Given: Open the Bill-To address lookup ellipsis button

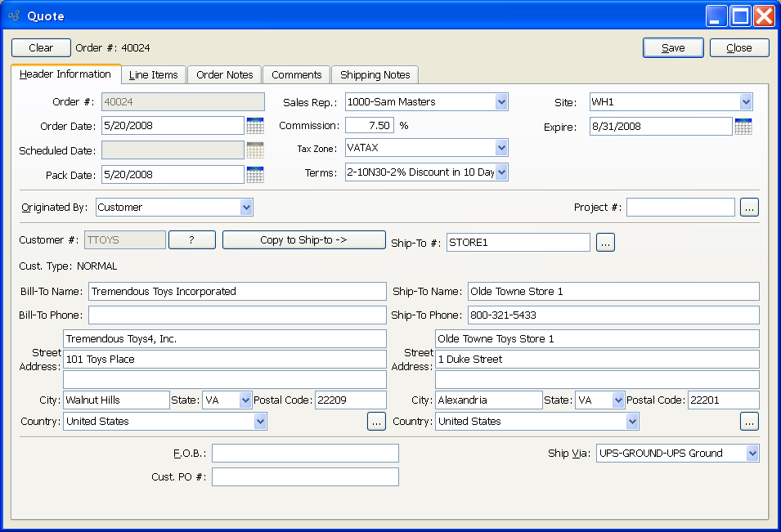Looking at the screenshot, I should pyautogui.click(x=376, y=422).
